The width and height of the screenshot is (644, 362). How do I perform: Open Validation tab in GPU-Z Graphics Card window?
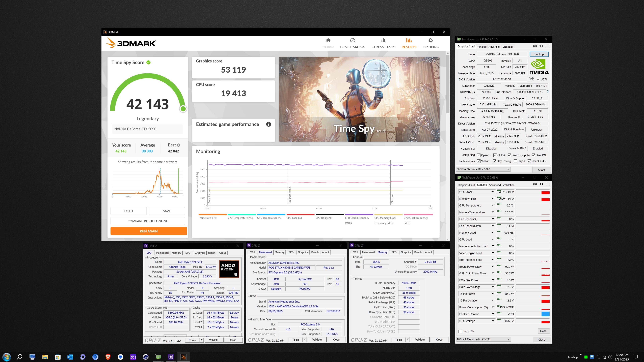[508, 47]
